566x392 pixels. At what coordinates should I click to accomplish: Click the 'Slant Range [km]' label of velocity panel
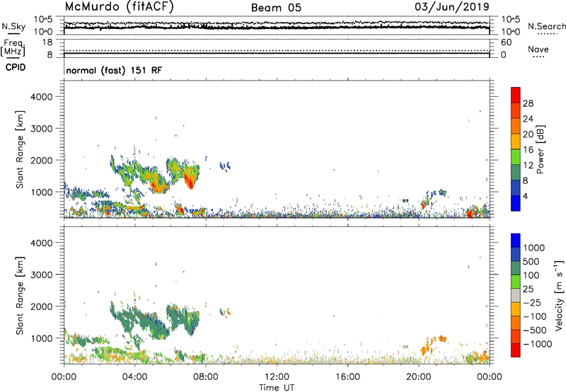point(20,296)
